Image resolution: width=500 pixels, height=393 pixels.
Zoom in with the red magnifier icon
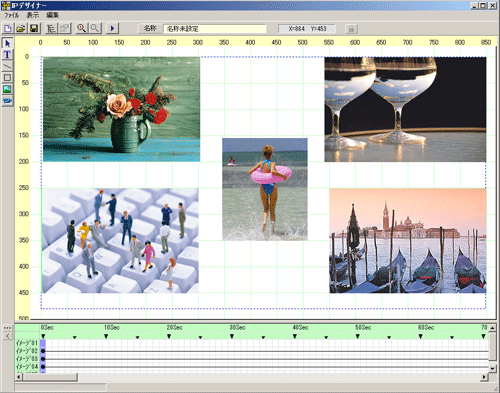[x=81, y=28]
